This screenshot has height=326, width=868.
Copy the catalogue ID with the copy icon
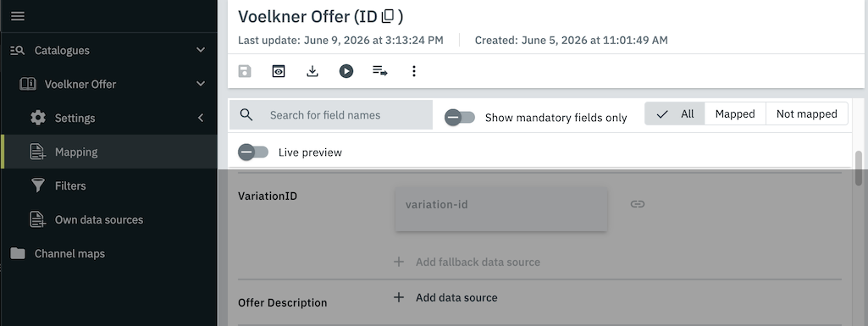click(x=388, y=17)
